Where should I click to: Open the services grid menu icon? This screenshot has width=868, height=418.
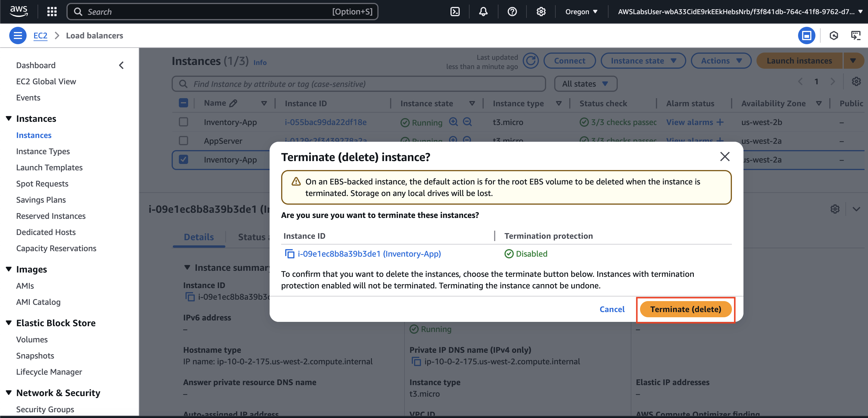pyautogui.click(x=52, y=12)
